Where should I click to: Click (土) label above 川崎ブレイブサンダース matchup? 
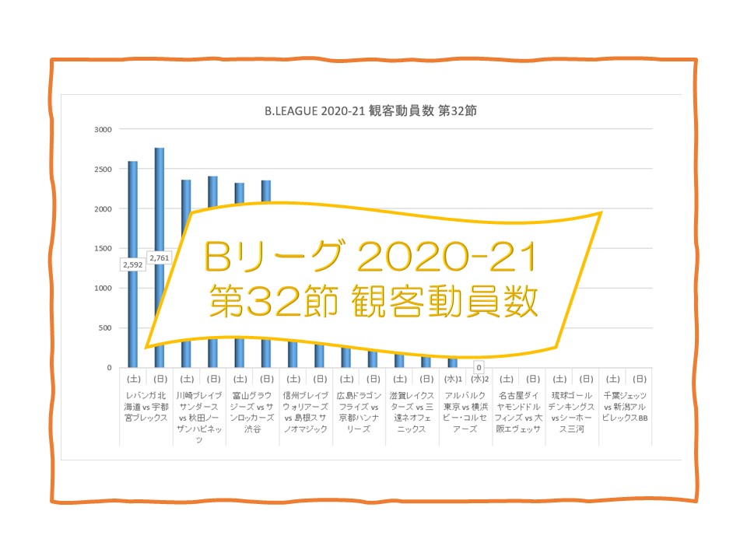(x=187, y=379)
